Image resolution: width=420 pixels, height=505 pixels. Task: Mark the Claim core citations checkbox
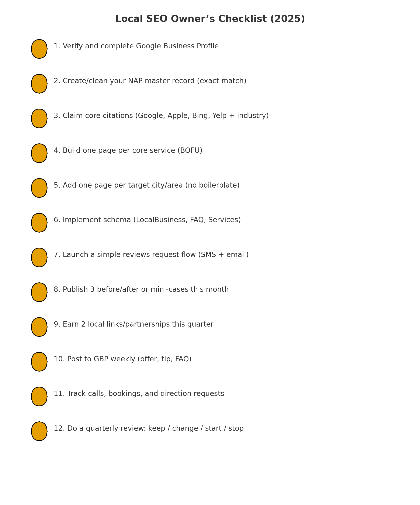[39, 118]
